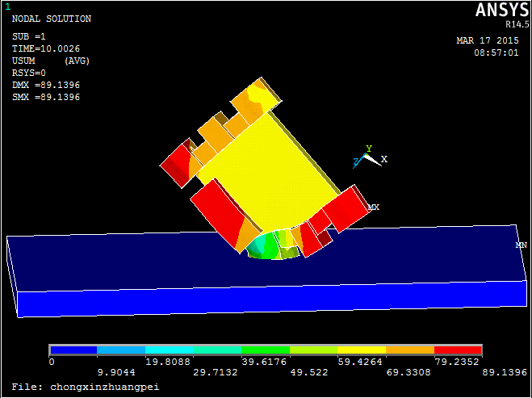
Task: Click the dark blue legend segment
Action: (73, 350)
